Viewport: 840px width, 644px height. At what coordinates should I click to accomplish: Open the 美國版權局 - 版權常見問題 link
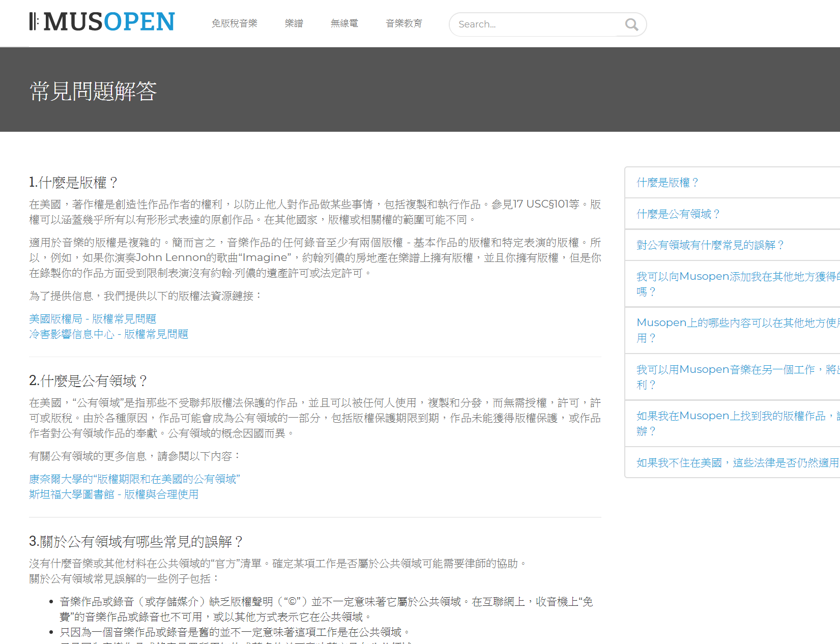click(93, 319)
